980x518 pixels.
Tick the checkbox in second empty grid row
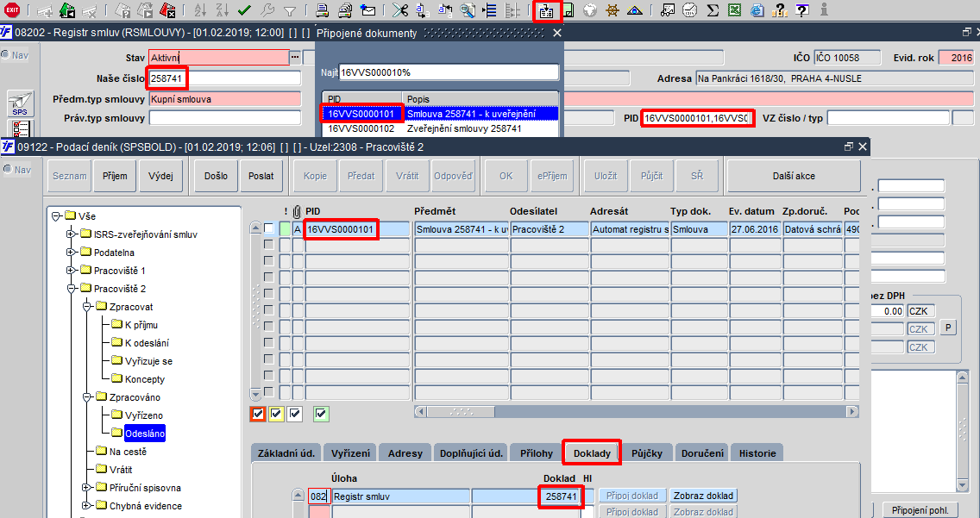(x=269, y=261)
